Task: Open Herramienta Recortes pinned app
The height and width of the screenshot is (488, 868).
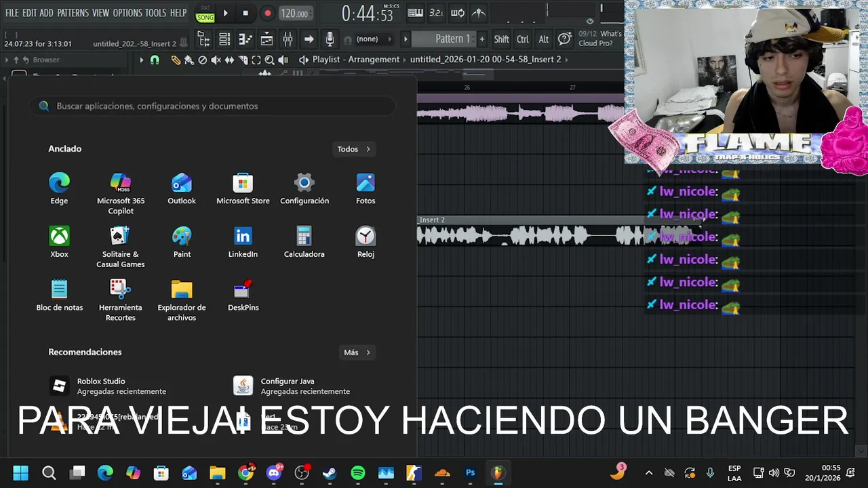Action: [x=121, y=300]
